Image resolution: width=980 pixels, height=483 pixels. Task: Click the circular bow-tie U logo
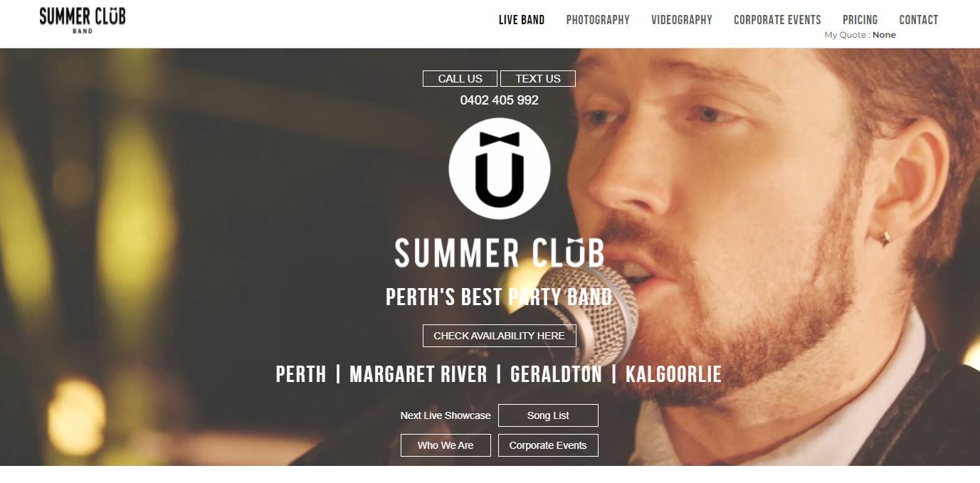coord(500,169)
